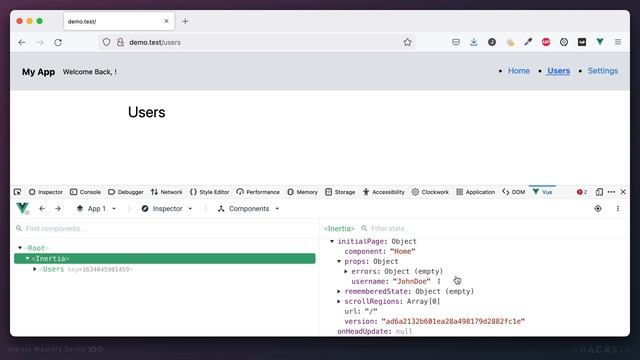Open the Home navigation link
This screenshot has height=360, width=640.
pyautogui.click(x=518, y=71)
